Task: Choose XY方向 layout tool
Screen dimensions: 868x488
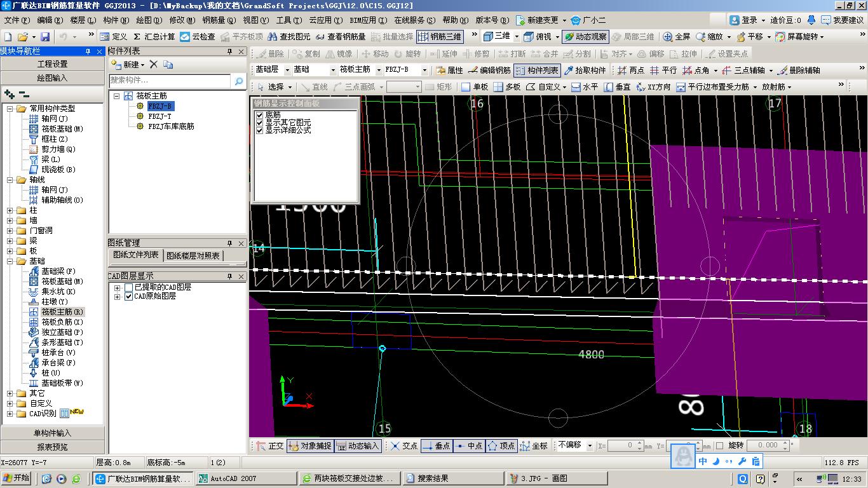Action: pos(653,86)
